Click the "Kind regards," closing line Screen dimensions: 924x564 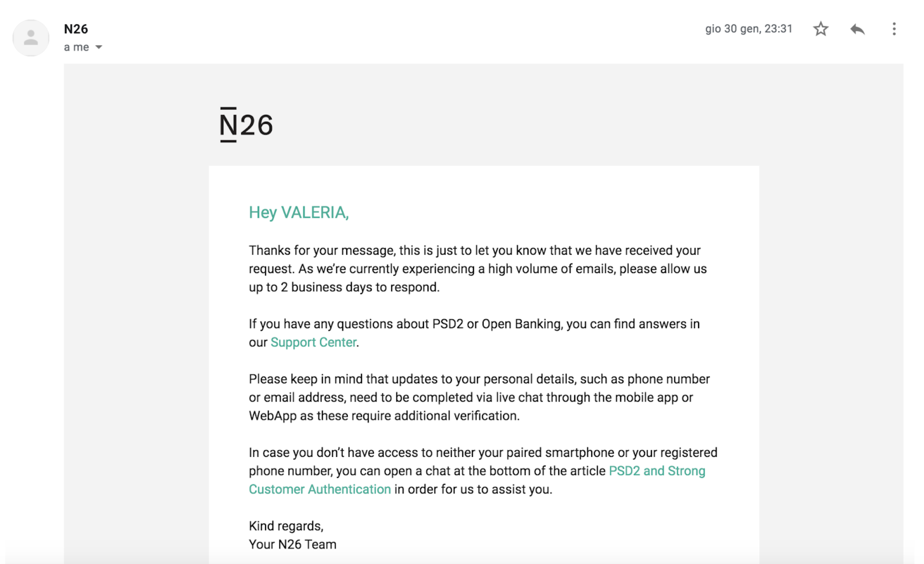286,525
